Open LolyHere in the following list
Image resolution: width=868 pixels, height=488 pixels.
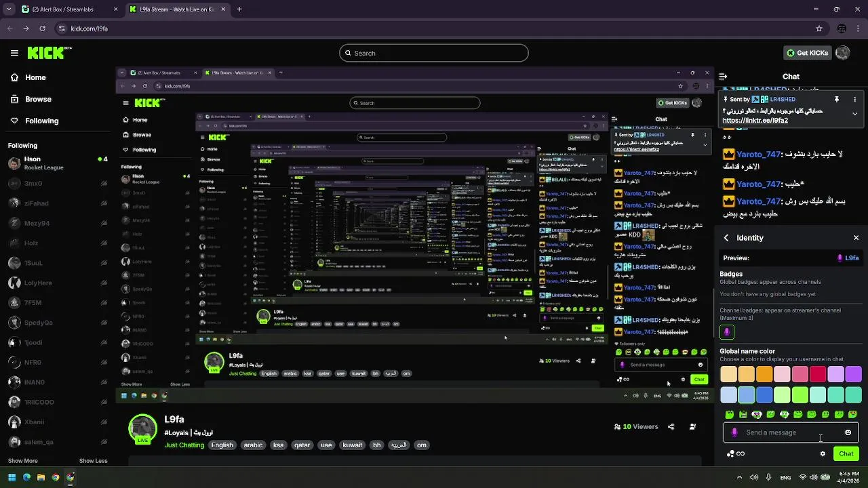(58, 283)
